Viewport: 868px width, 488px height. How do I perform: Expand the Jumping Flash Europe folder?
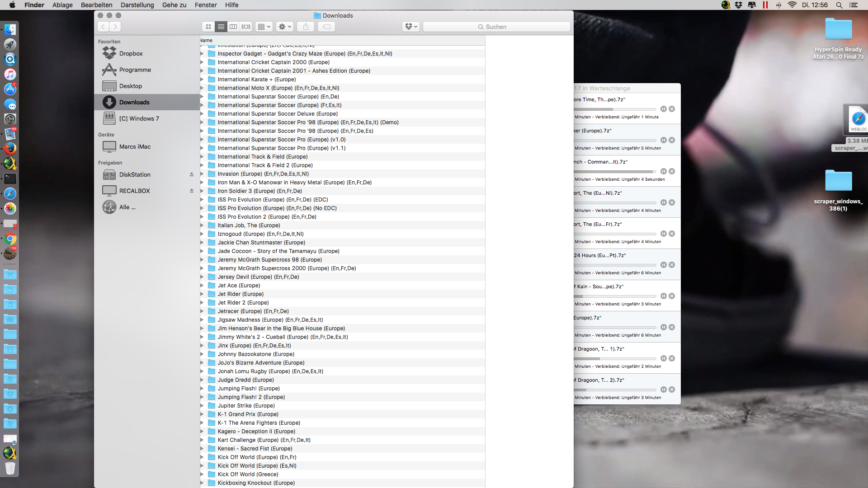click(x=202, y=388)
